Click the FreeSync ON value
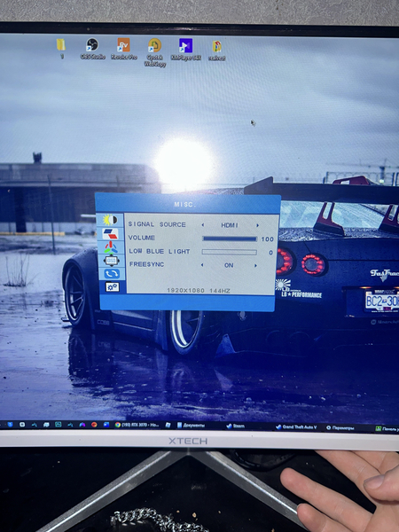 click(229, 265)
